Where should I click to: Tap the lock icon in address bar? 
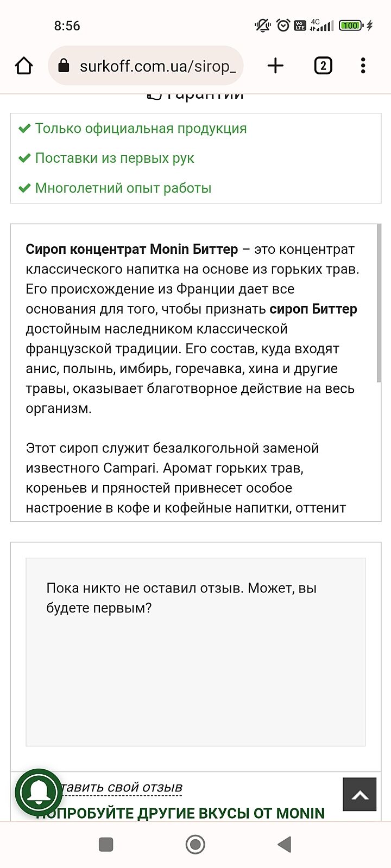pyautogui.click(x=64, y=66)
